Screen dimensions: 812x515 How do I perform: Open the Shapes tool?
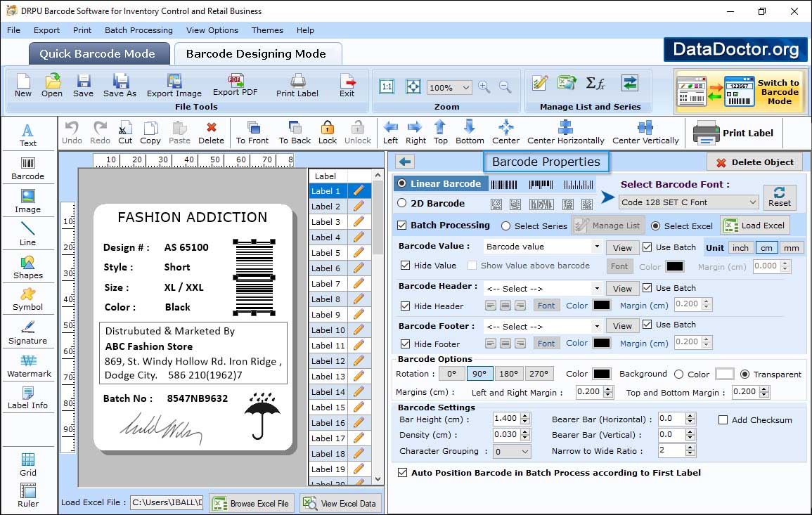[x=28, y=267]
